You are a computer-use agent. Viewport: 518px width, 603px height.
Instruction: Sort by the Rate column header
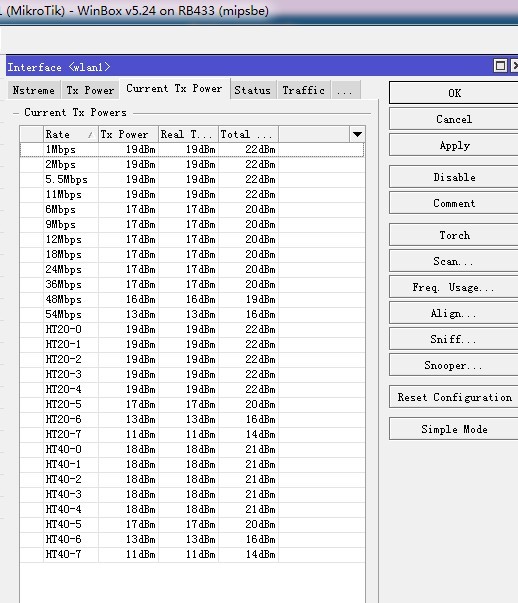[x=71, y=134]
